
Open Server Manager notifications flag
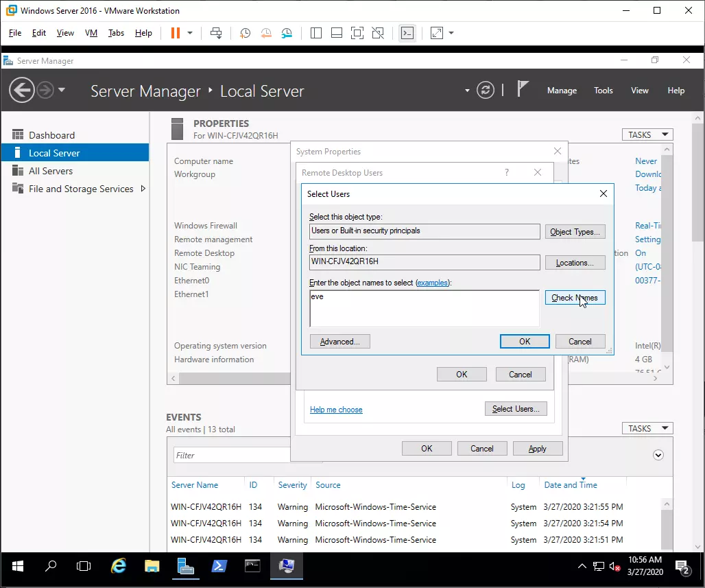(522, 89)
